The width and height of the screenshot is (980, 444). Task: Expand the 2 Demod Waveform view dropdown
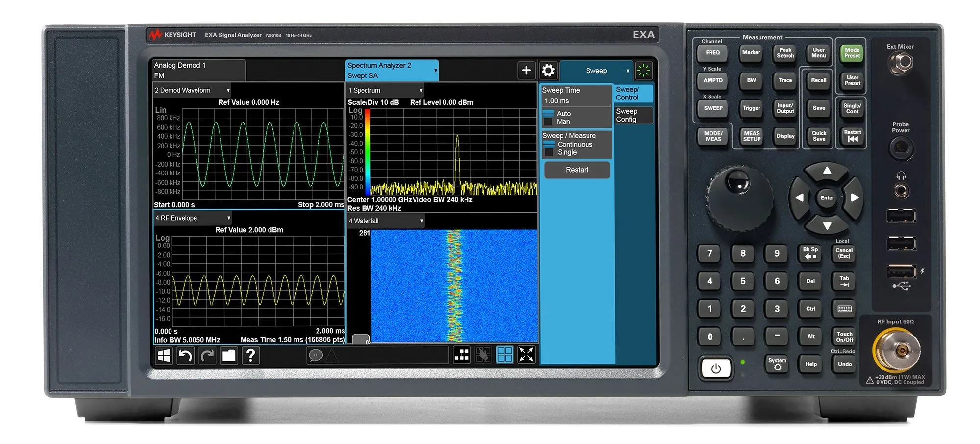(228, 90)
